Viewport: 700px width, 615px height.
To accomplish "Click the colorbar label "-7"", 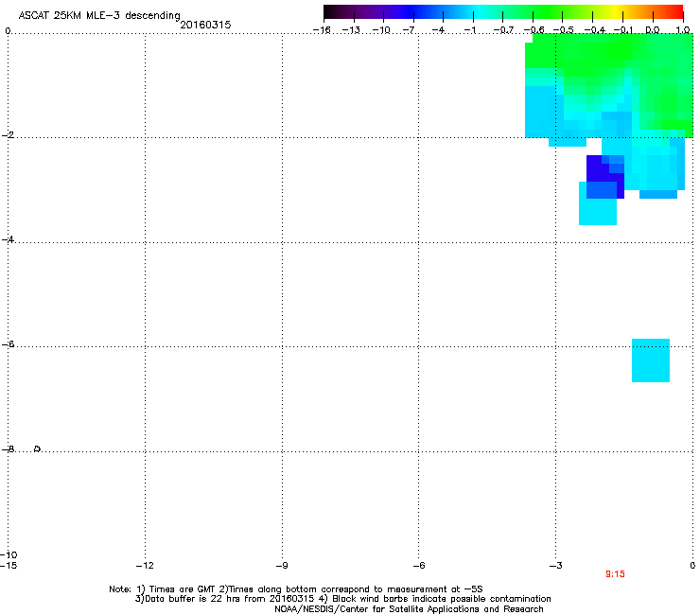I will click(408, 30).
